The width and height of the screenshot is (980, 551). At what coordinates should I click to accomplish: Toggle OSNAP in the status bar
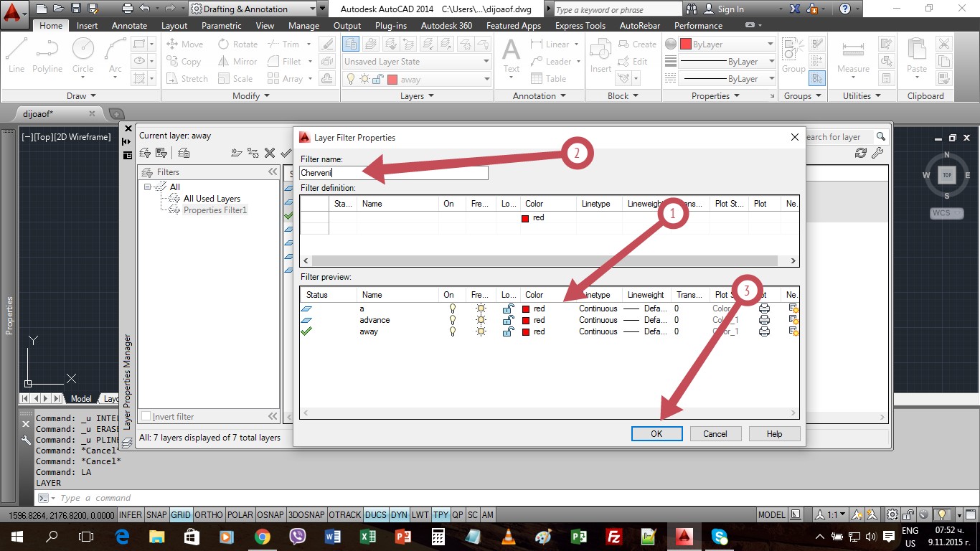click(270, 515)
